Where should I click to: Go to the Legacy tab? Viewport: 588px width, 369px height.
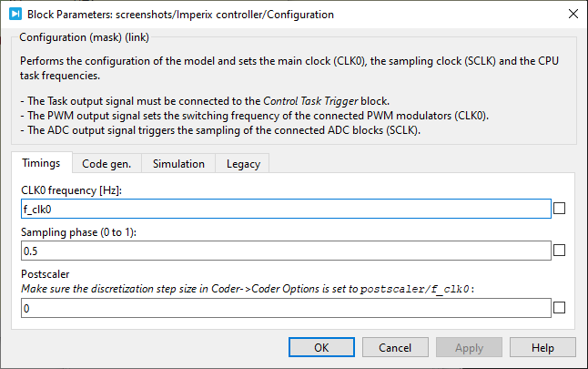click(x=243, y=164)
